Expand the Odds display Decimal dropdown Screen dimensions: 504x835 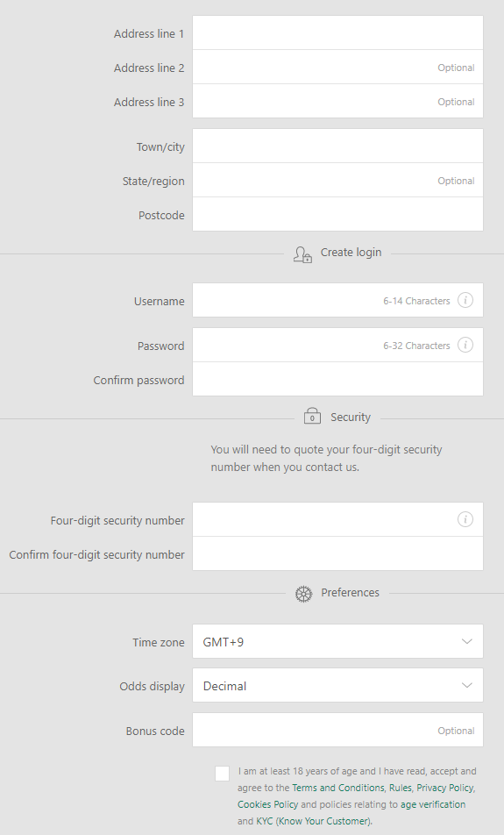tap(337, 686)
